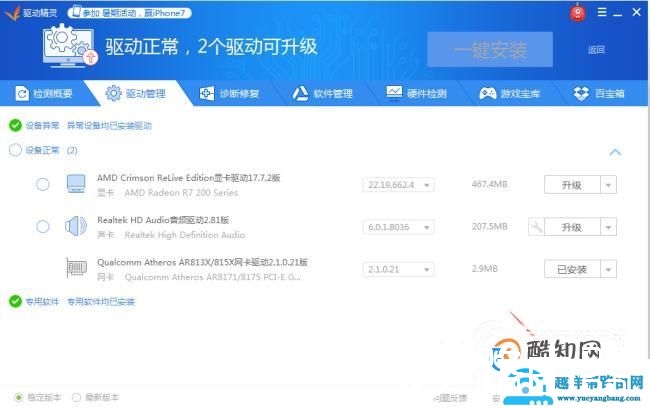Image resolution: width=650 pixels, height=409 pixels.
Task: Click the computer gear driver status icon
Action: pos(70,46)
